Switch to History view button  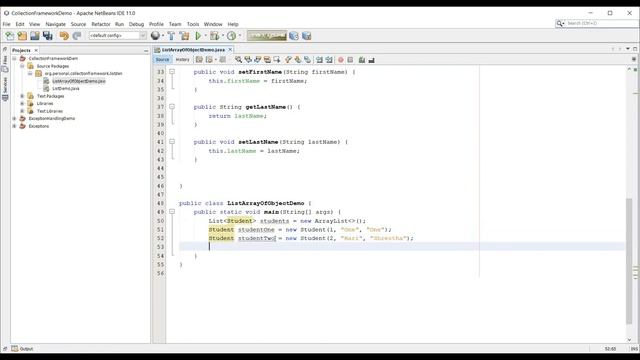[182, 60]
